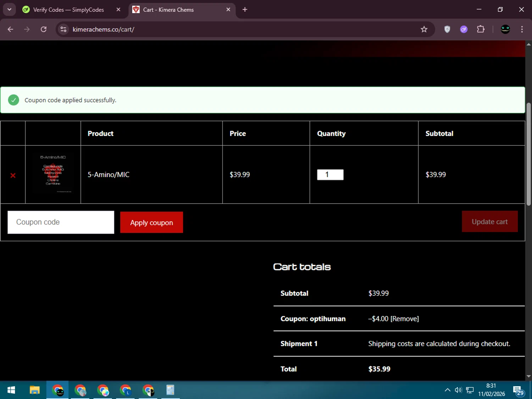Remove 5-Amino/MIC item with red X
Image resolution: width=532 pixels, height=399 pixels.
click(13, 175)
